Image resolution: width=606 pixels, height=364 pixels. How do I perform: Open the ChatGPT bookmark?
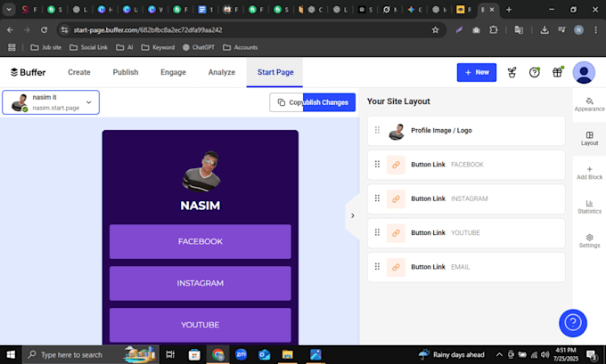click(x=198, y=47)
